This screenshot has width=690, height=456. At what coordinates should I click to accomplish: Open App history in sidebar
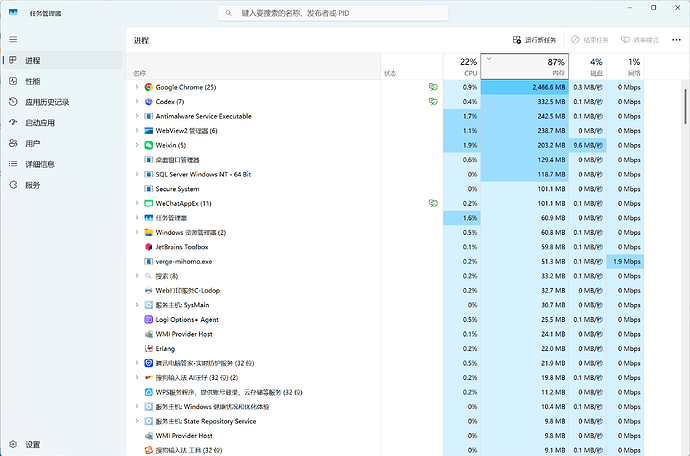(x=62, y=102)
